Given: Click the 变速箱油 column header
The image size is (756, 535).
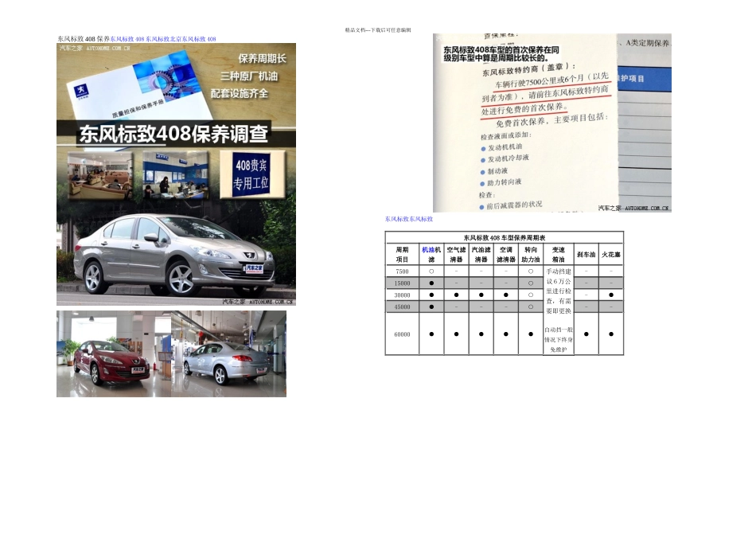Looking at the screenshot, I should pos(559,255).
